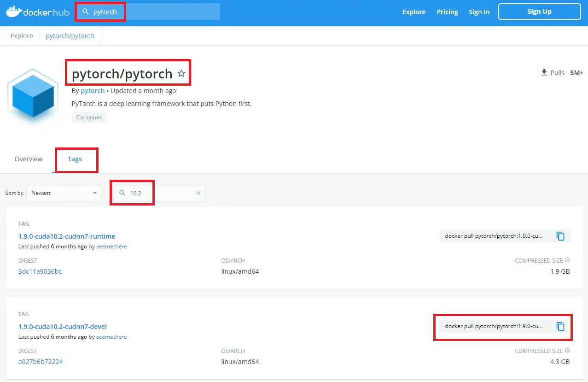Click the pytorch cube repository logo

33,98
